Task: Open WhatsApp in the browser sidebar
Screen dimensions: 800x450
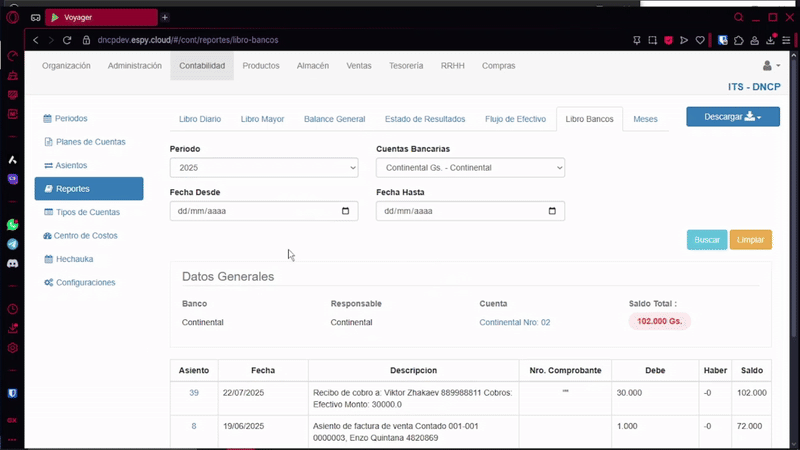Action: click(13, 225)
